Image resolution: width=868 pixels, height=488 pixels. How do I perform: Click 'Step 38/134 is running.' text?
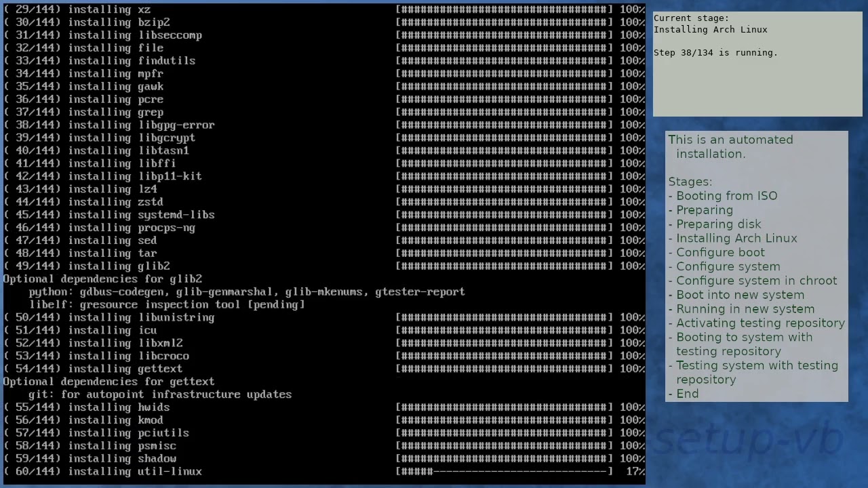pos(716,53)
